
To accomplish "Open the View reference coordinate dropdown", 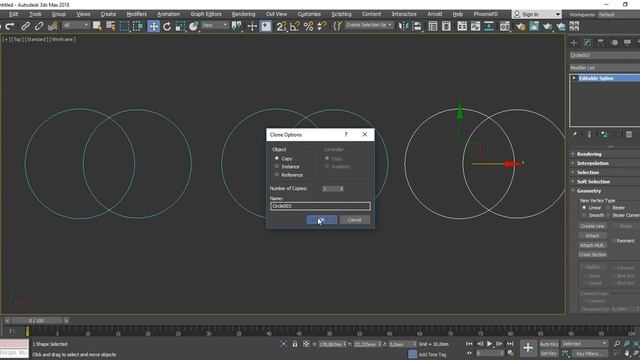I will tap(215, 26).
